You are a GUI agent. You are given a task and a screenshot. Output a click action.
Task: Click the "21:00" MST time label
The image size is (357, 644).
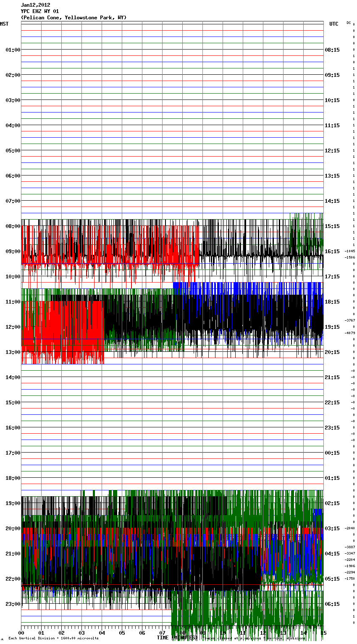(x=13, y=554)
